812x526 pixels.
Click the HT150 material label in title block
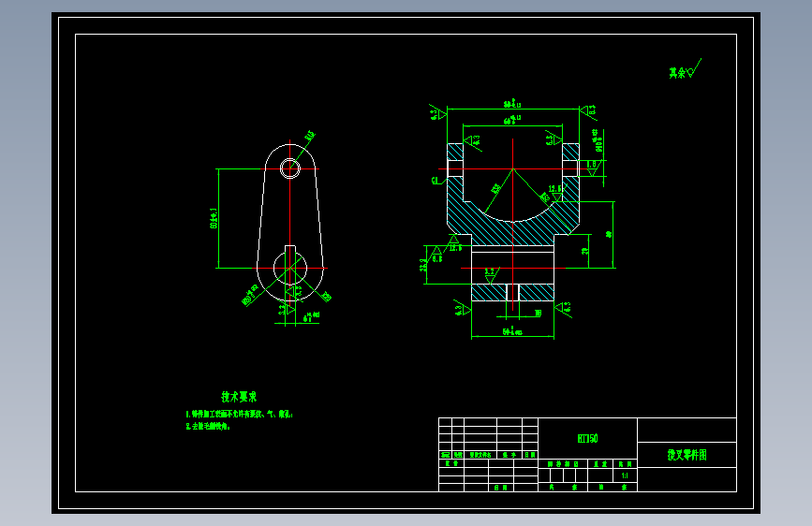tap(587, 439)
